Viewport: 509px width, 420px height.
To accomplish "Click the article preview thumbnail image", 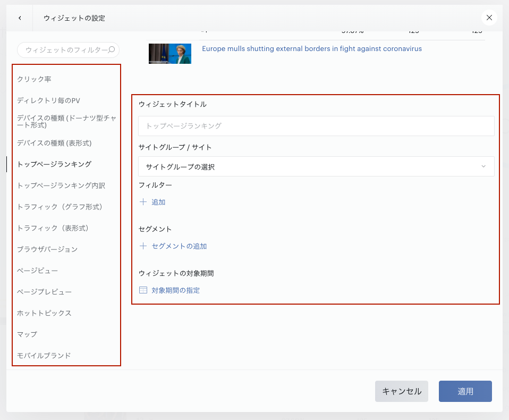I will 170,54.
